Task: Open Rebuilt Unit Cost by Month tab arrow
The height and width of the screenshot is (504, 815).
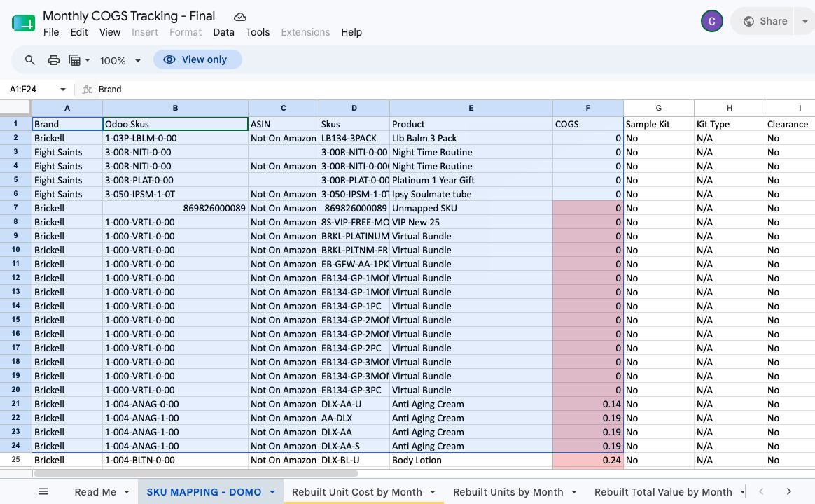Action: coord(433,492)
